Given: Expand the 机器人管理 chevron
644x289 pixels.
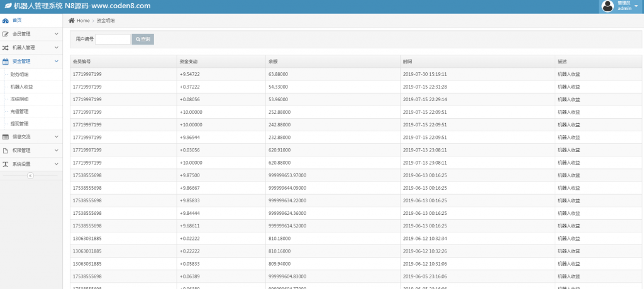Looking at the screenshot, I should tap(56, 48).
